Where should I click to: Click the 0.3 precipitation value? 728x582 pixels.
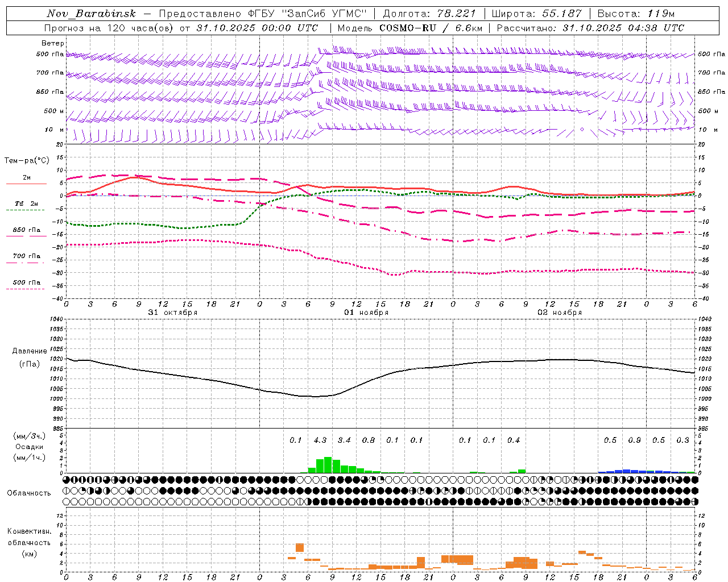coord(682,440)
